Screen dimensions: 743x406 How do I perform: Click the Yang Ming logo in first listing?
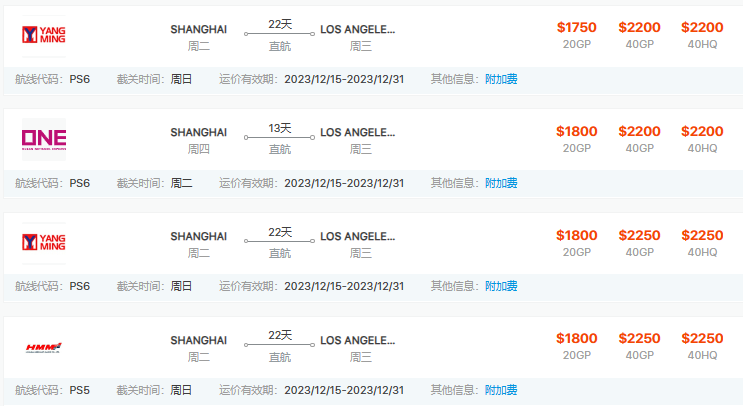click(44, 35)
